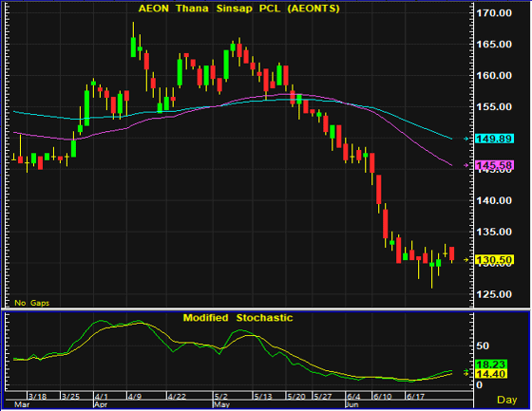532x411 pixels.
Task: Click the 125.00 price axis label
Action: [x=494, y=294]
